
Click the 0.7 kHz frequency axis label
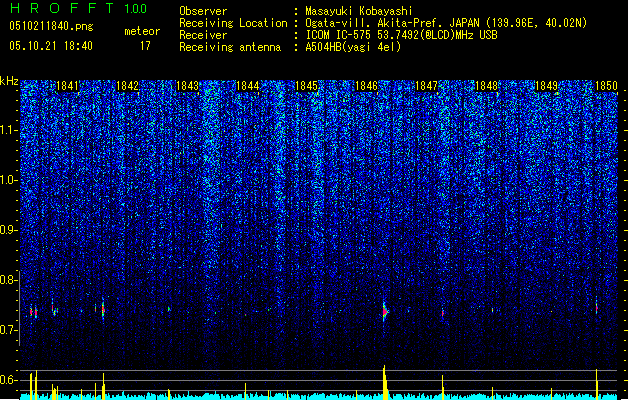pos(8,330)
